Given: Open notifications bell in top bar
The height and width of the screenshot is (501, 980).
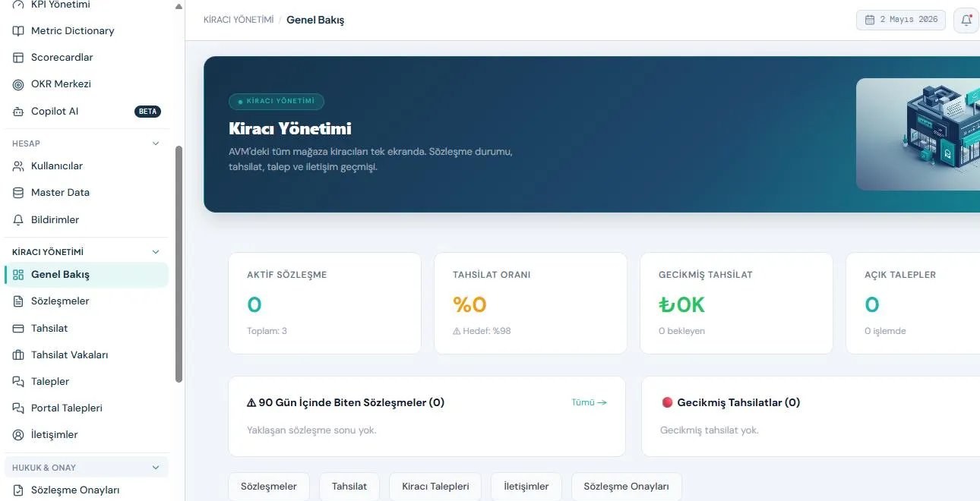Looking at the screenshot, I should 966,20.
